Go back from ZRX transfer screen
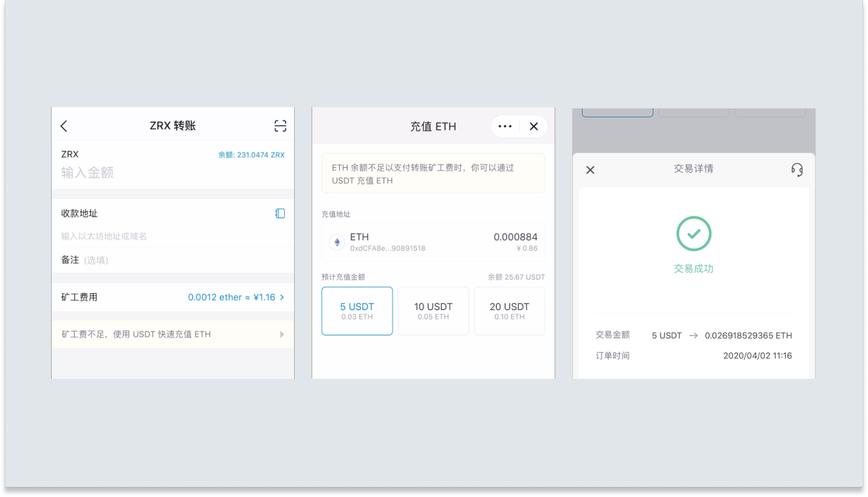This screenshot has width=868, height=497. tap(64, 126)
